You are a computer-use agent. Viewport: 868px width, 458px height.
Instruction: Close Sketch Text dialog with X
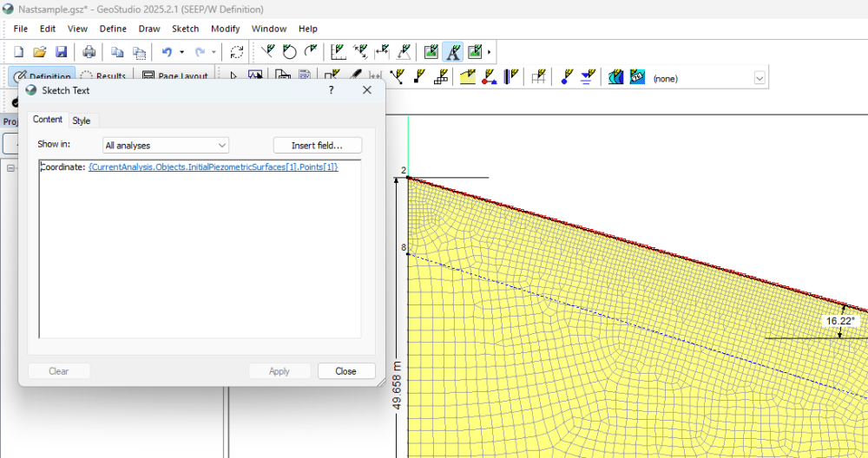(366, 90)
